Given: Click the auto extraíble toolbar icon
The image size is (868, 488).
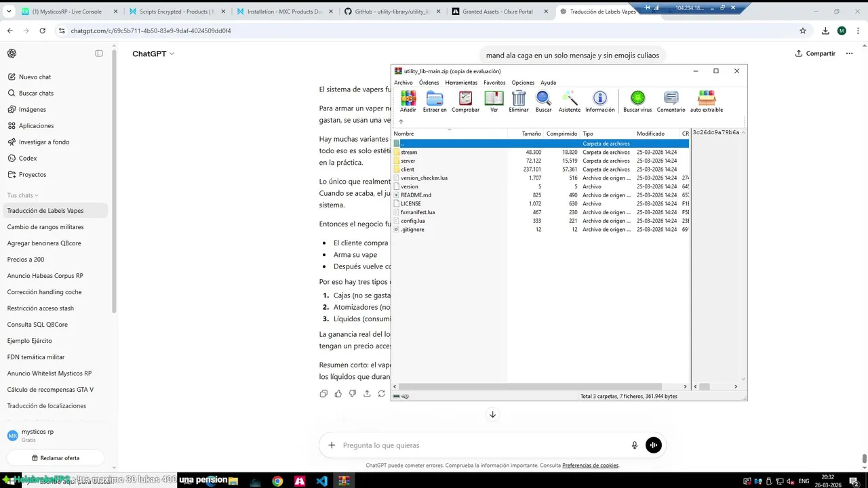Looking at the screenshot, I should [x=707, y=102].
